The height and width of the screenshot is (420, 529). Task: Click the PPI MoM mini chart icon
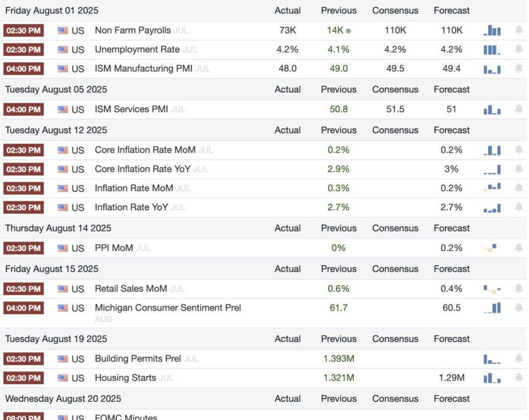point(491,248)
